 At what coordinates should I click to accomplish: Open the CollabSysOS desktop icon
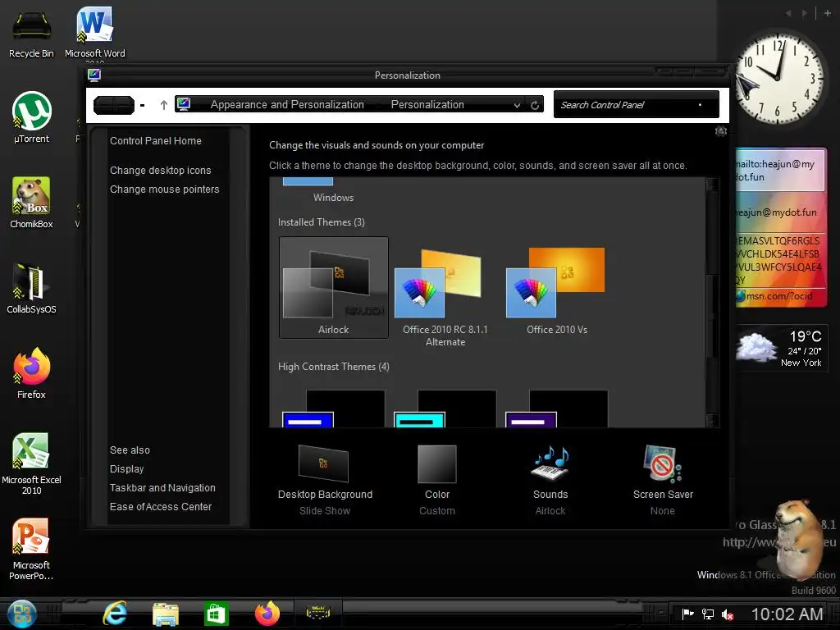point(32,288)
